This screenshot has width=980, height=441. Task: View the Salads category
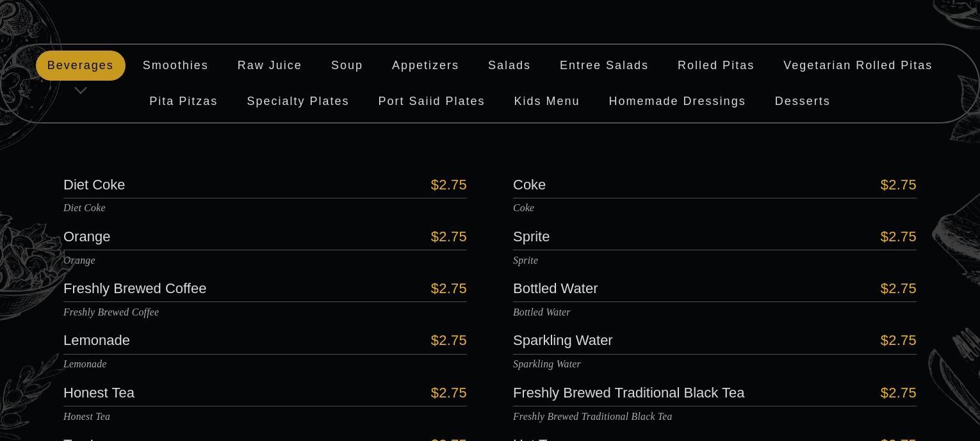509,65
